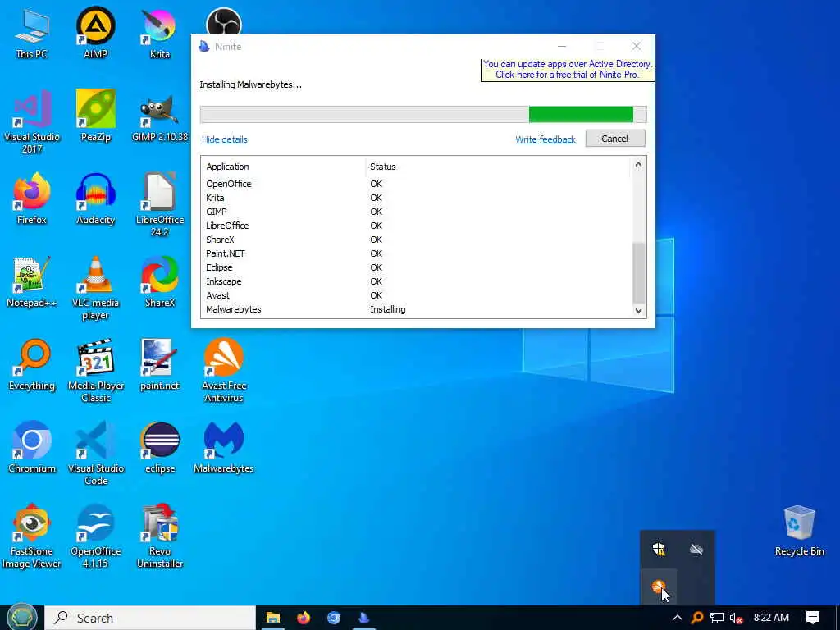
Task: Select the FastStone Image Viewer shortcut
Action: pos(32,536)
